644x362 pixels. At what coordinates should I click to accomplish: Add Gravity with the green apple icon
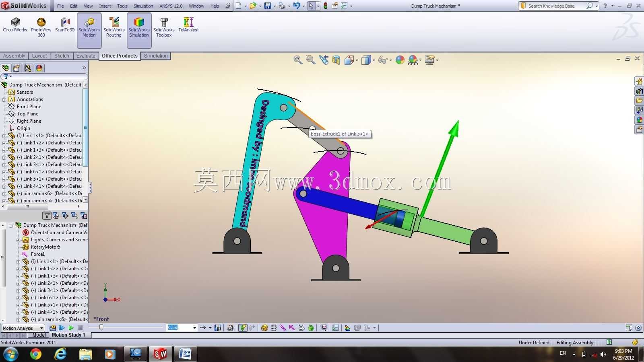point(311,328)
